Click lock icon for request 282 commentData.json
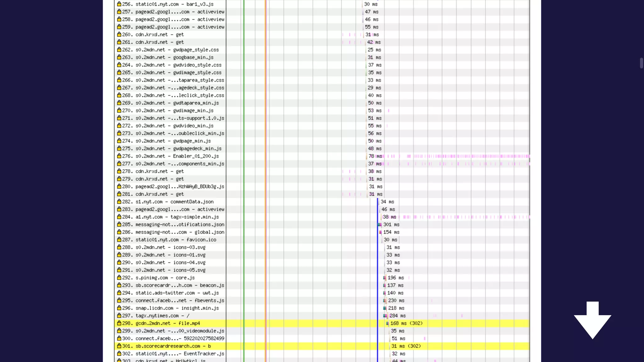 (x=119, y=201)
